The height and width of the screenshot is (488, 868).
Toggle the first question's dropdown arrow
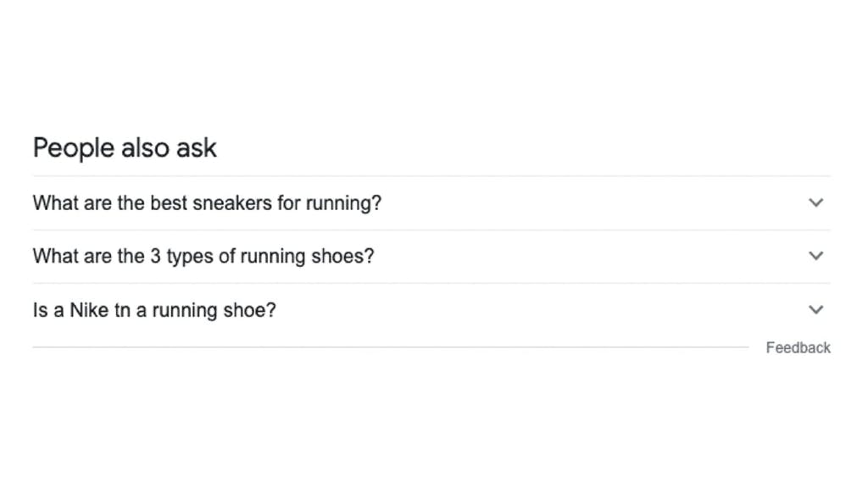(816, 203)
